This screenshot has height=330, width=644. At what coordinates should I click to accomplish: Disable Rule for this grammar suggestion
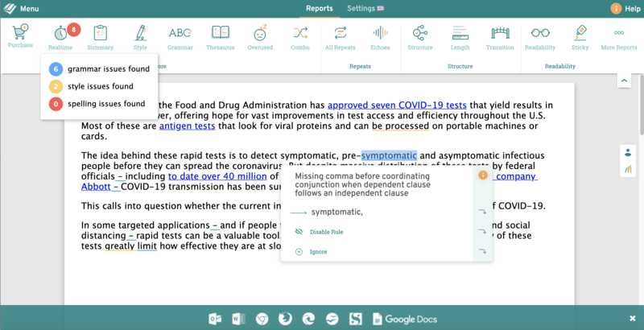coord(328,232)
